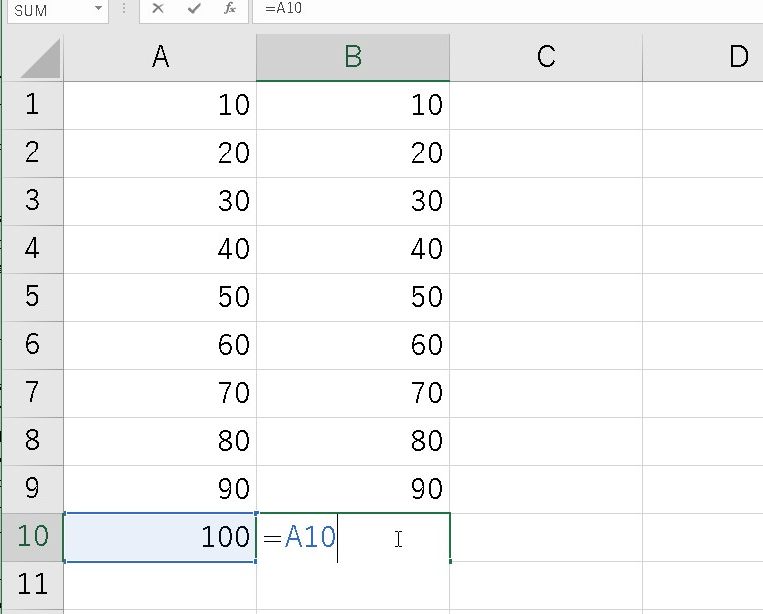Image resolution: width=763 pixels, height=614 pixels.
Task: Select row 1 header
Action: 32,105
